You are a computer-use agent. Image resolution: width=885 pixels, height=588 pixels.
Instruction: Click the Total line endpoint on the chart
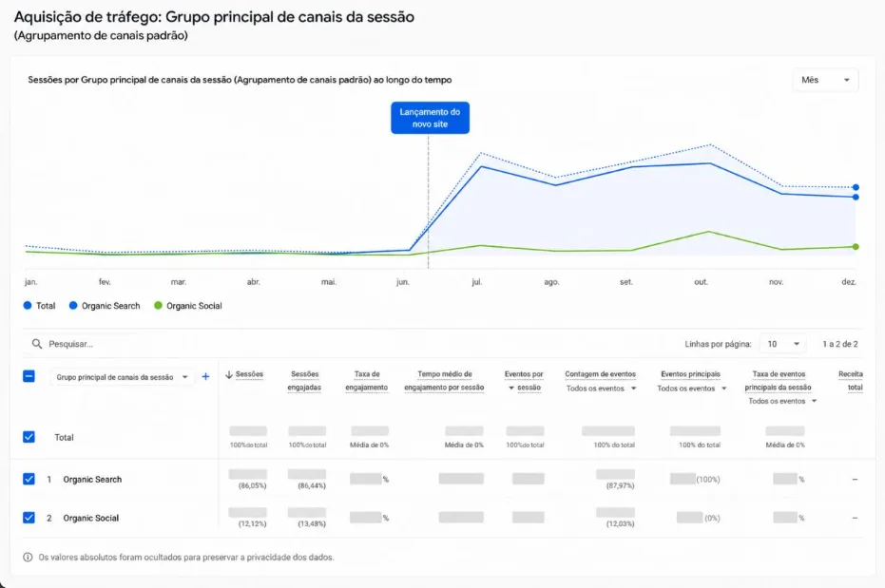[x=856, y=187]
